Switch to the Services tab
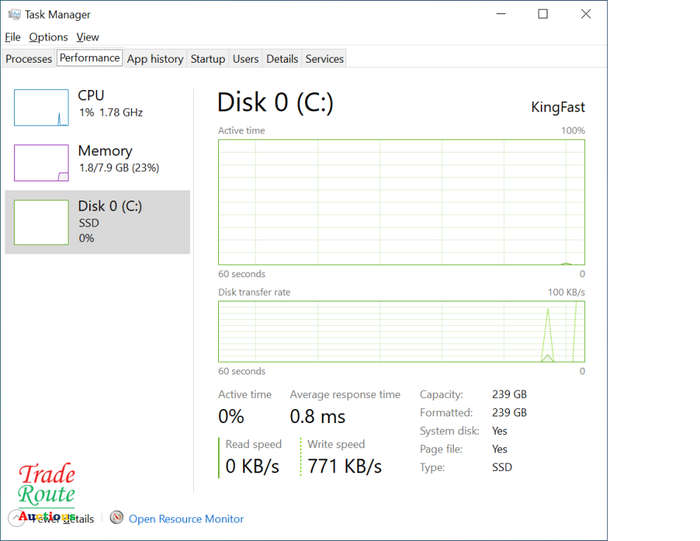 325,58
